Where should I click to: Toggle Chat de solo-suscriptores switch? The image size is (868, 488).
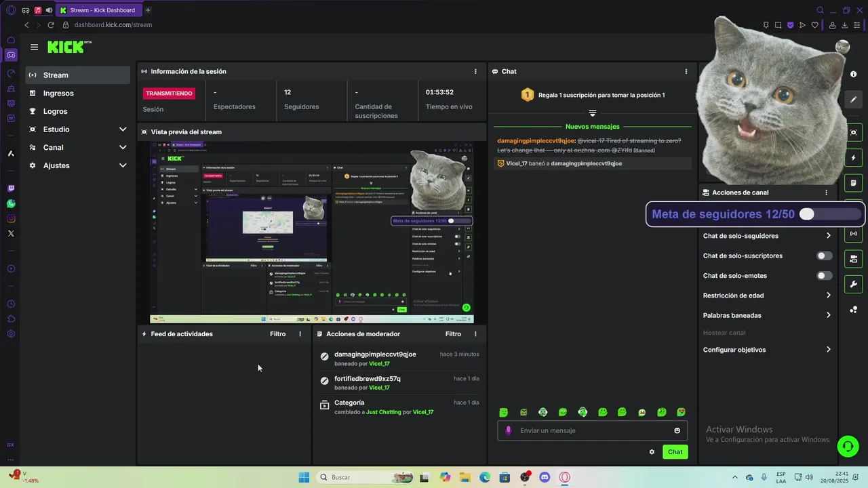coord(825,256)
